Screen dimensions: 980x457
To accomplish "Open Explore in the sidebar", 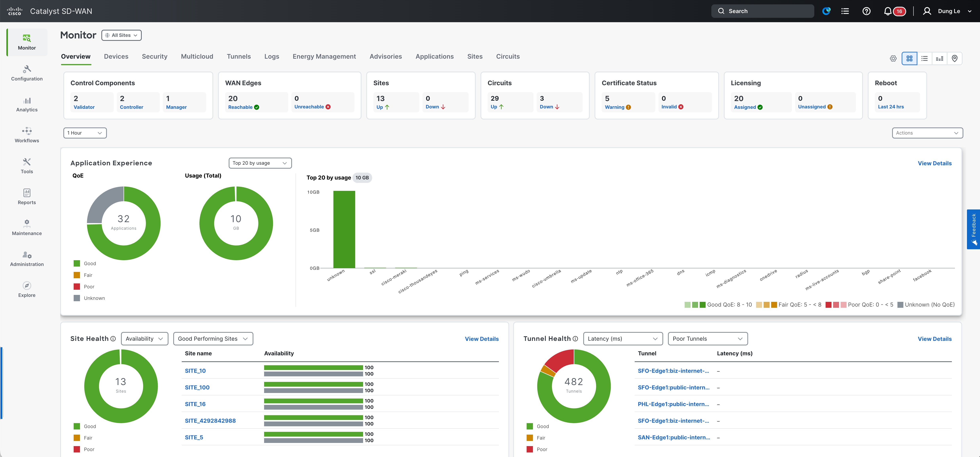I will click(x=27, y=289).
